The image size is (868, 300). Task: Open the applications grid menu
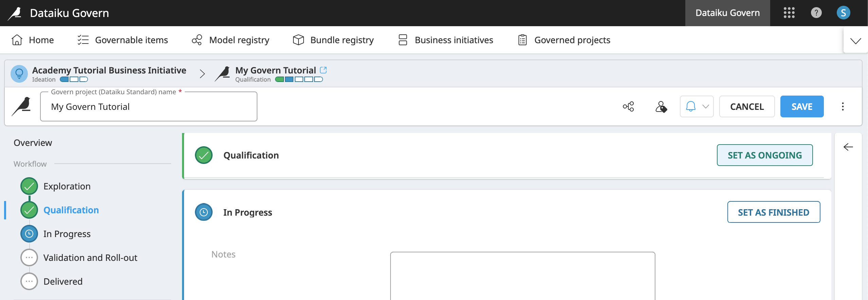[x=789, y=13]
